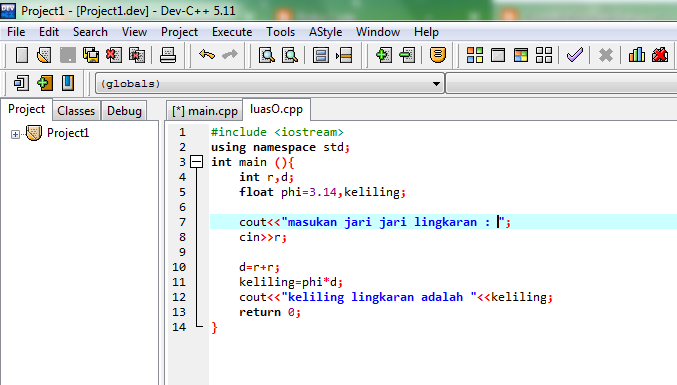Viewport: 677px width, 385px height.
Task: Open the Project menu
Action: point(179,32)
